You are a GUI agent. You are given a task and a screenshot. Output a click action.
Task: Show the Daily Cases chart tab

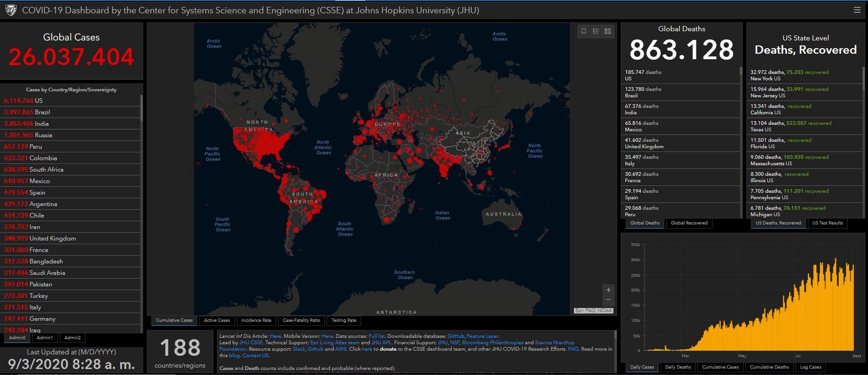click(x=642, y=367)
